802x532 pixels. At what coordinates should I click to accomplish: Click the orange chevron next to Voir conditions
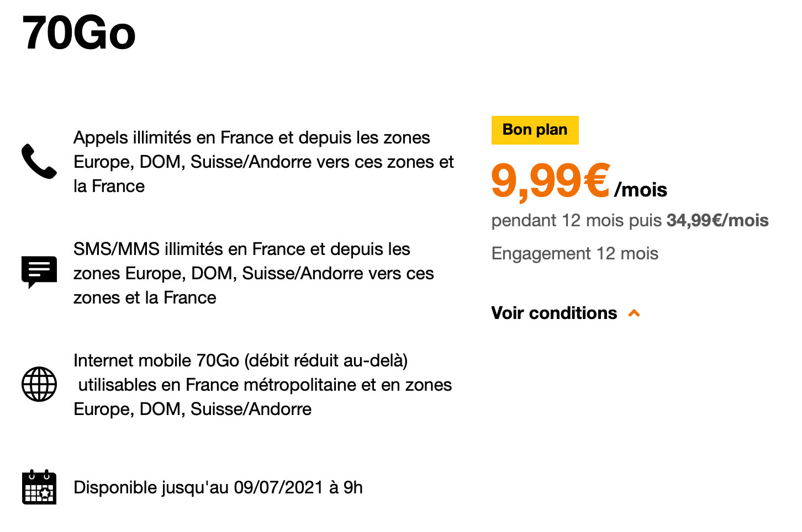coord(634,313)
